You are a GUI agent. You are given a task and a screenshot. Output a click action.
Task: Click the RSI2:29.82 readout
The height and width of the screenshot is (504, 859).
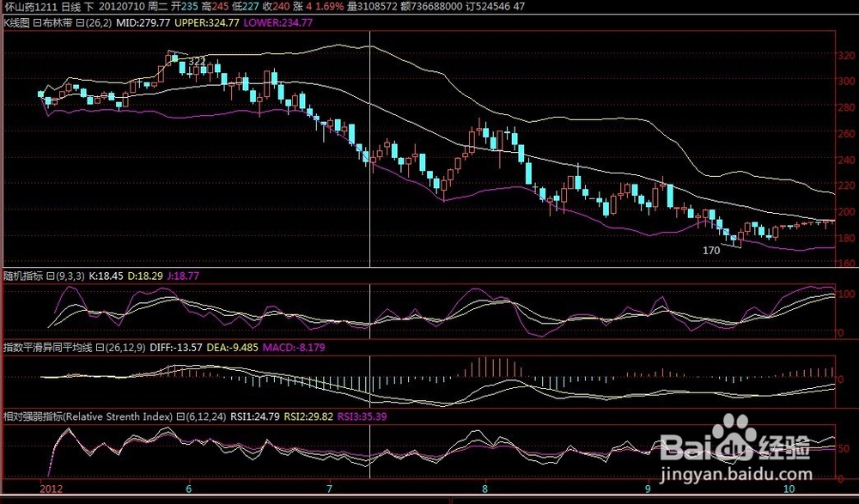click(x=308, y=417)
